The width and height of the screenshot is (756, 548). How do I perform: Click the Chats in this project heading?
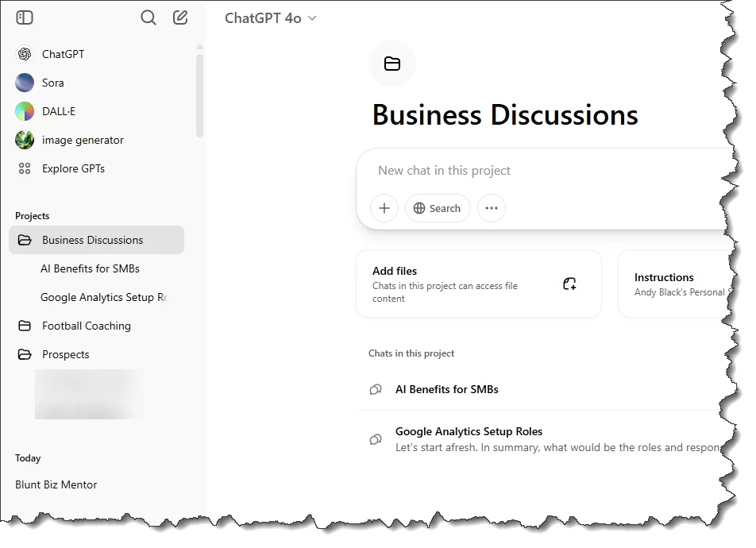pyautogui.click(x=411, y=353)
